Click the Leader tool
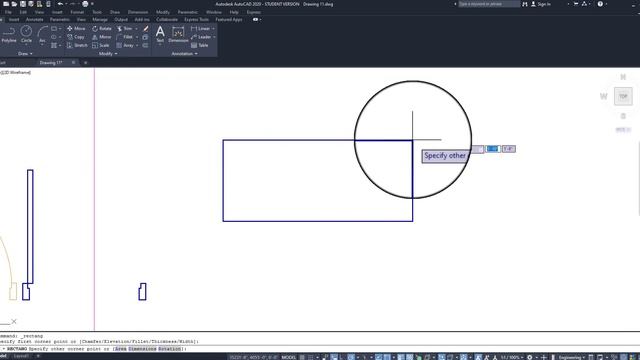640x360 pixels. pos(201,37)
